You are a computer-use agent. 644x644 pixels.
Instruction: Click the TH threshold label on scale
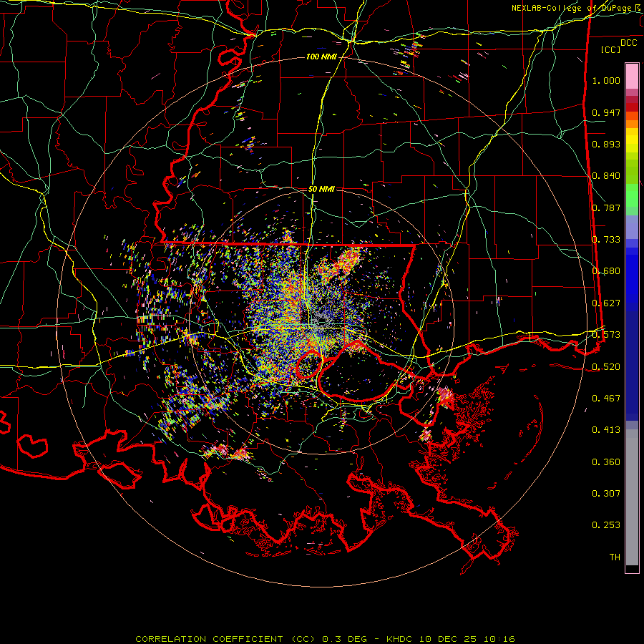click(615, 557)
